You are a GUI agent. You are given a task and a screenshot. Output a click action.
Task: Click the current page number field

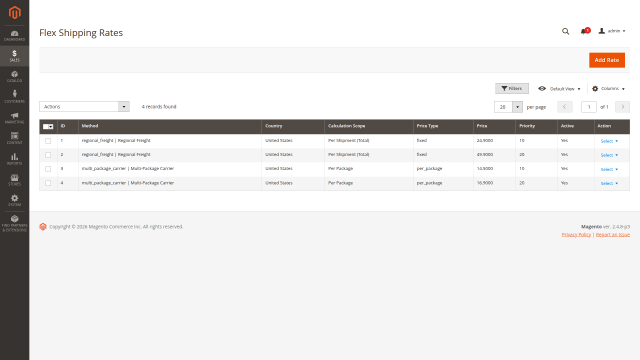pos(589,107)
